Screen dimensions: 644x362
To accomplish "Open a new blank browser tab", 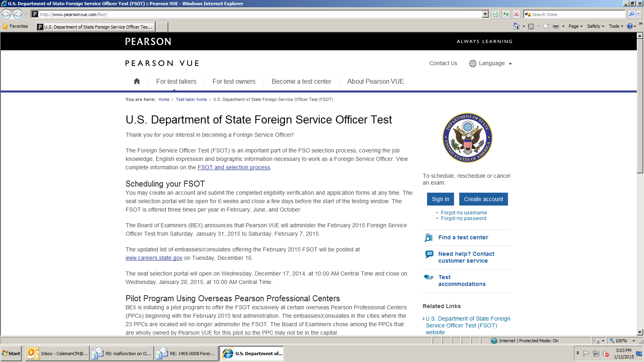I will click(162, 27).
